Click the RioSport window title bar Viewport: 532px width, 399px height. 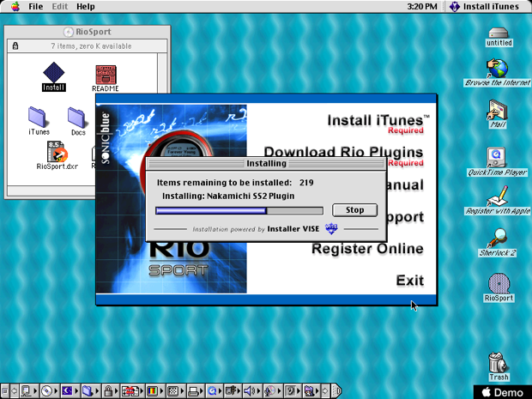(x=88, y=32)
